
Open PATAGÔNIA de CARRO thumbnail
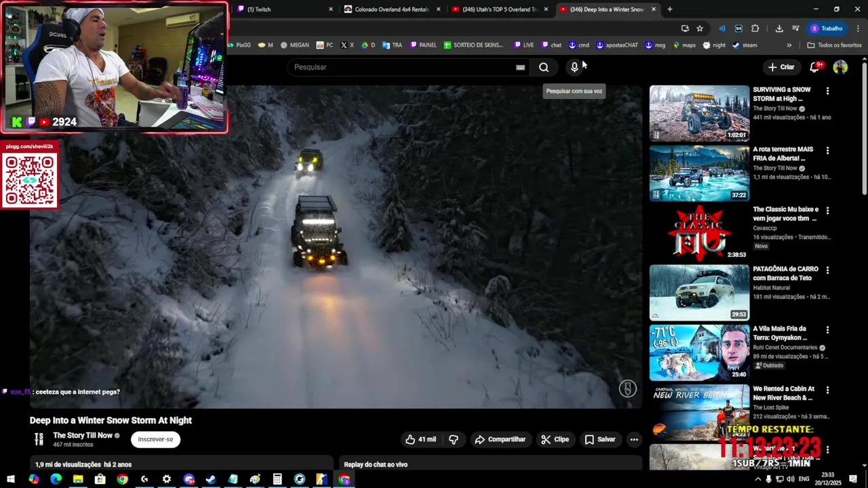[x=699, y=293]
